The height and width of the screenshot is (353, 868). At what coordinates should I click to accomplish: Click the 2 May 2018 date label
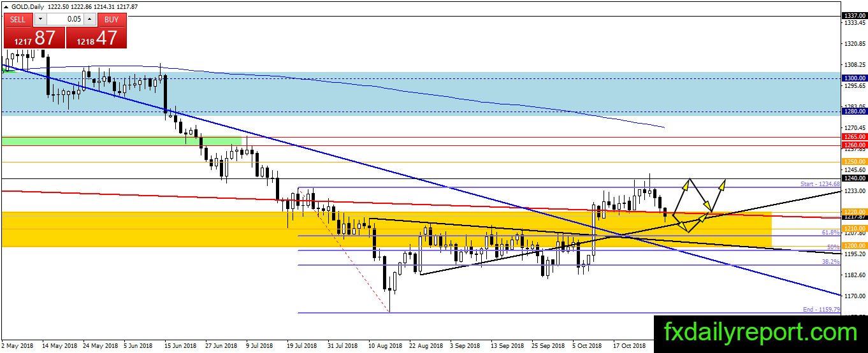tap(17, 345)
